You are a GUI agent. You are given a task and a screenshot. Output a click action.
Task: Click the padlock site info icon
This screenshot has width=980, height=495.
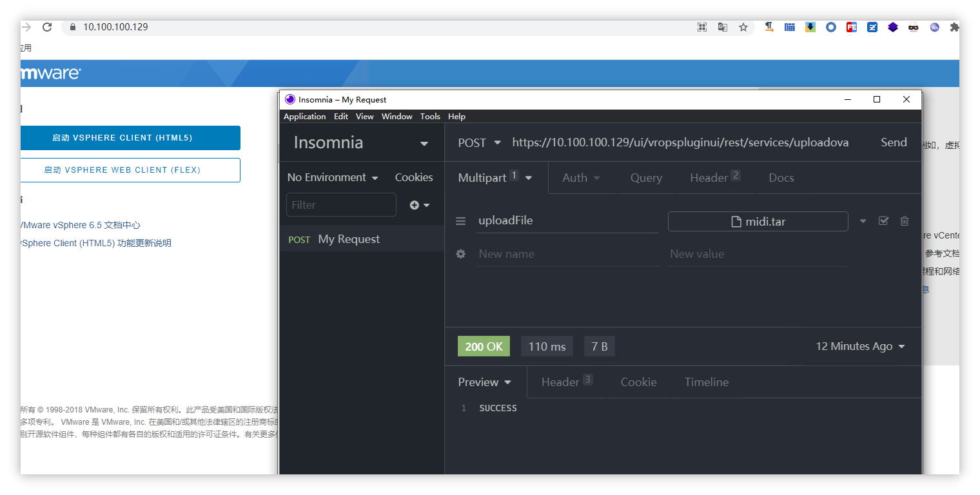[72, 27]
